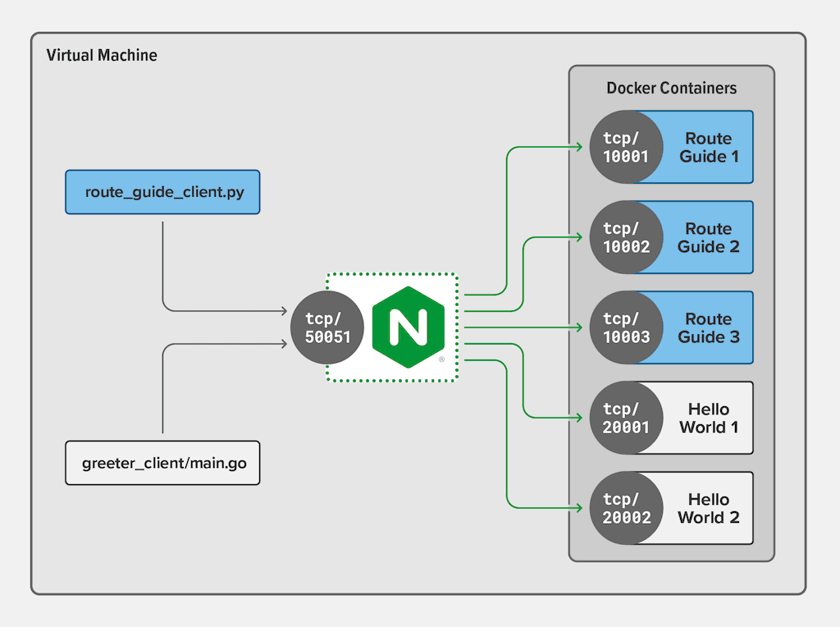
Task: Select the Route Guide 2 container label
Action: tap(708, 238)
